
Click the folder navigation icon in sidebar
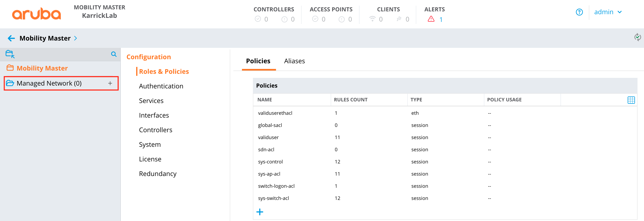10,54
